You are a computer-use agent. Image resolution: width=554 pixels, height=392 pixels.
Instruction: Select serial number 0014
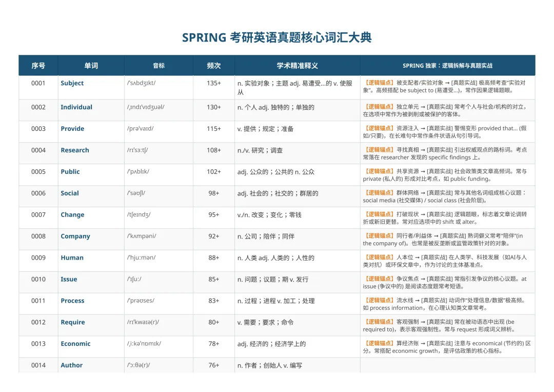tap(38, 365)
